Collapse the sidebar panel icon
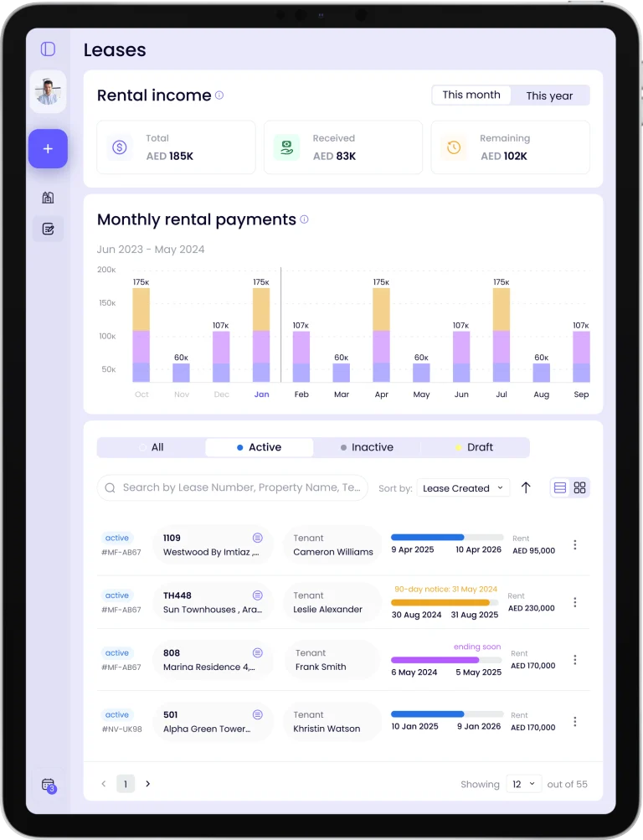643x840 pixels. [x=48, y=49]
